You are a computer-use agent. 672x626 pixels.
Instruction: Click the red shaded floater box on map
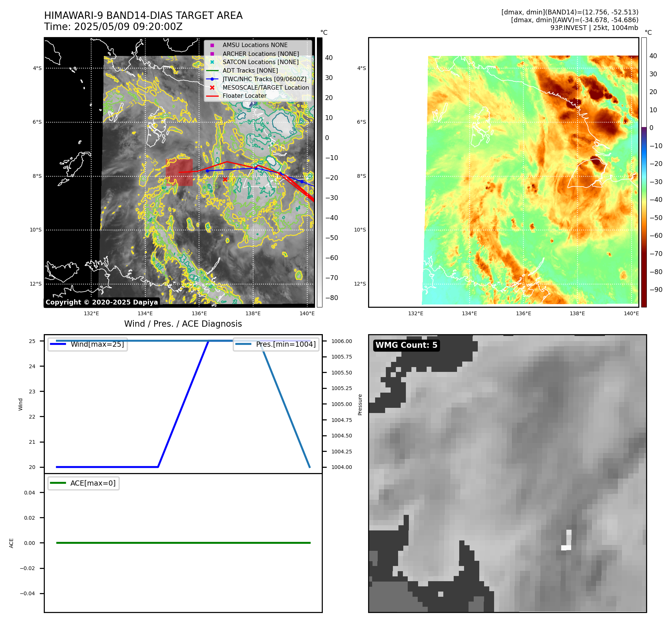tap(179, 173)
